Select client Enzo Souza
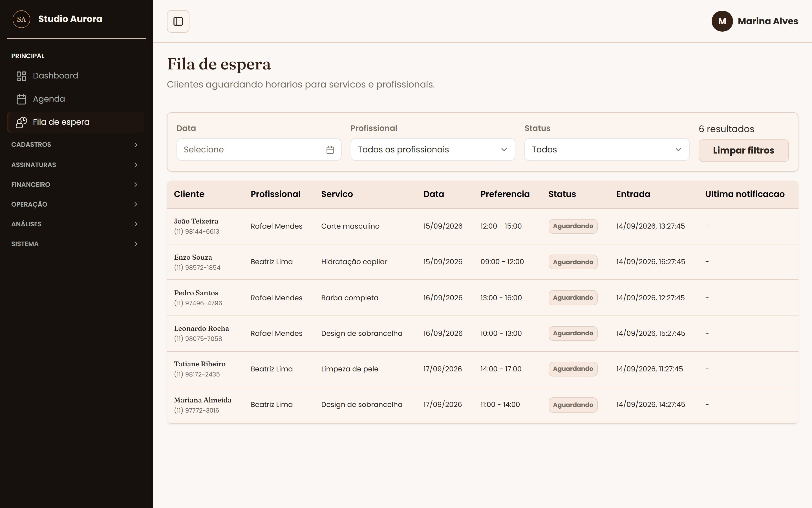This screenshot has height=508, width=812. click(x=193, y=257)
